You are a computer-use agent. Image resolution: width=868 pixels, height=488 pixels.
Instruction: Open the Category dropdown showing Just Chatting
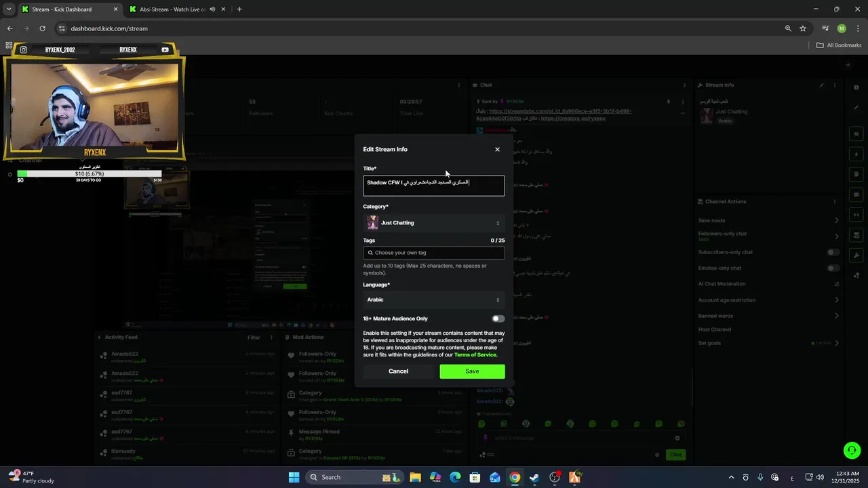click(433, 222)
